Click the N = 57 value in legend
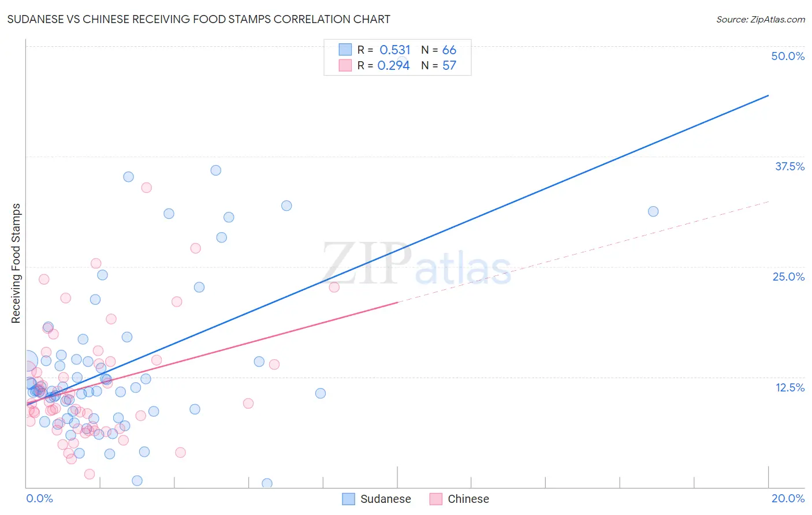812x515 pixels. 439,65
